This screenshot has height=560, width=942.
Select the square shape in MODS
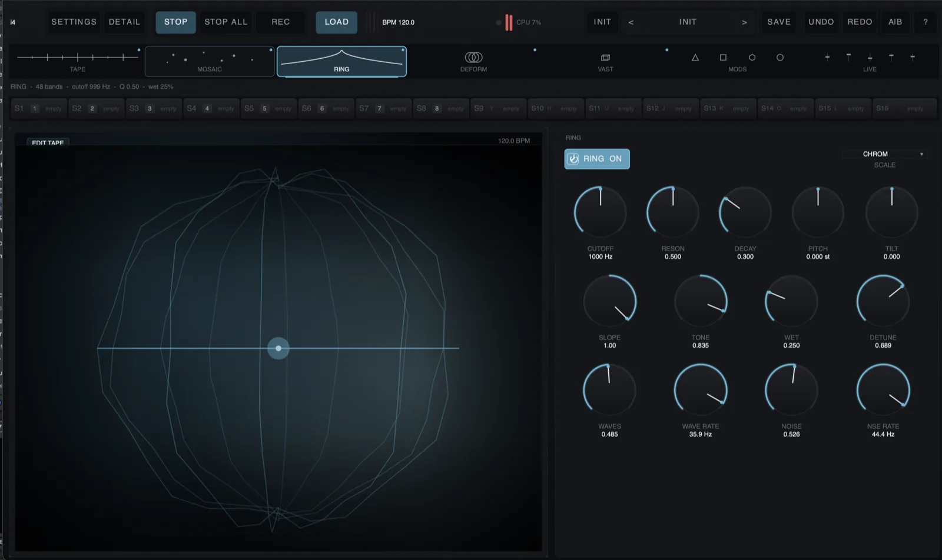[x=723, y=58]
